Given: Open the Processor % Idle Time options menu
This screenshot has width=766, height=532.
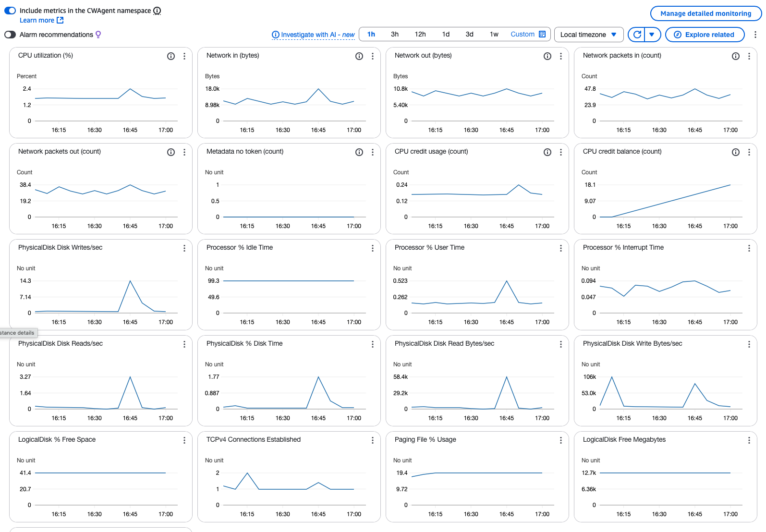Looking at the screenshot, I should [x=373, y=248].
